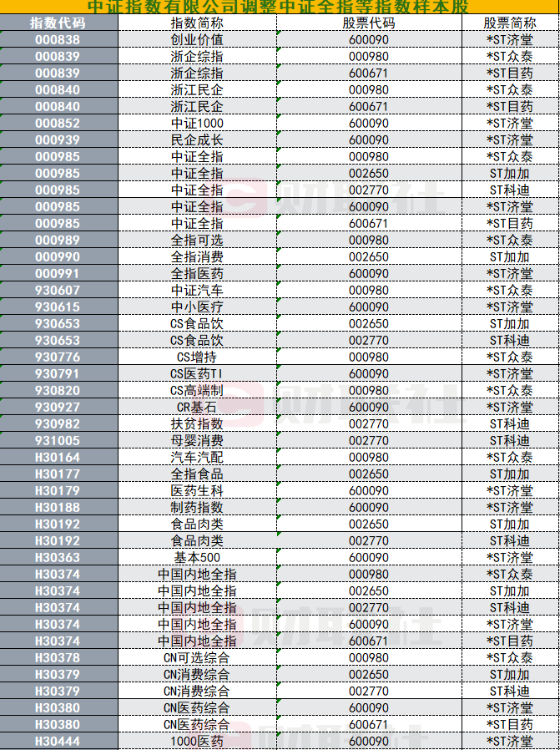Screen dimensions: 560x750
Task: Select the 股票简称 column header
Action: (510, 23)
